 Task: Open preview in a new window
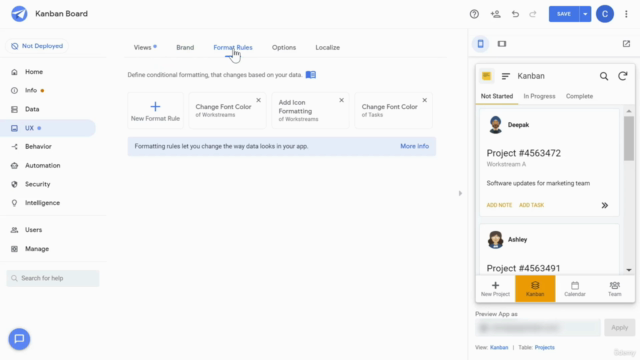click(x=626, y=44)
